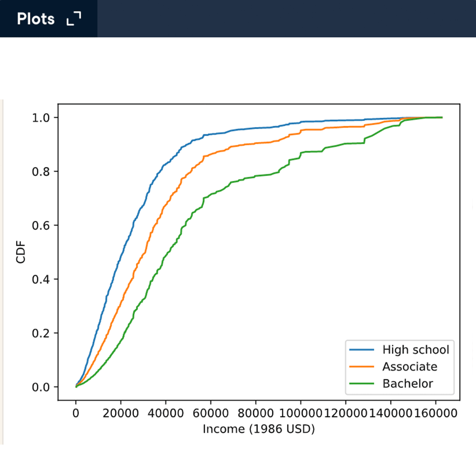This screenshot has width=476, height=476.
Task: Select the High school legend label
Action: 416,350
